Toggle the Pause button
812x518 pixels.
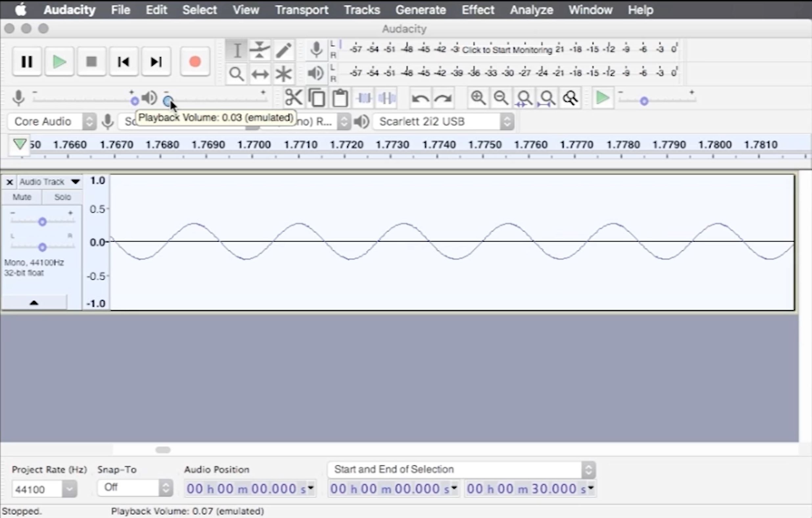(27, 62)
